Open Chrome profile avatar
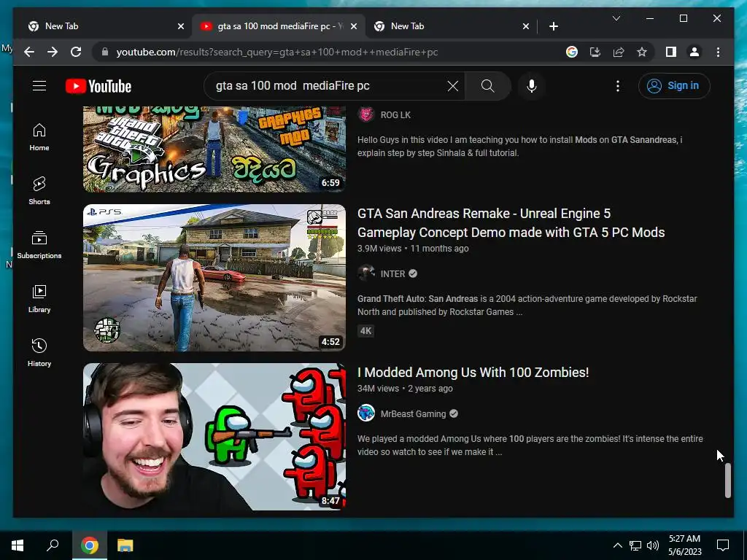The image size is (747, 560). pyautogui.click(x=694, y=52)
